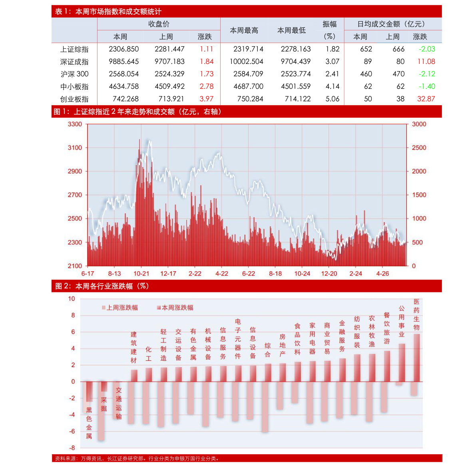
Task: Click the 日均成交金额（亿元） header
Action: 392,24
